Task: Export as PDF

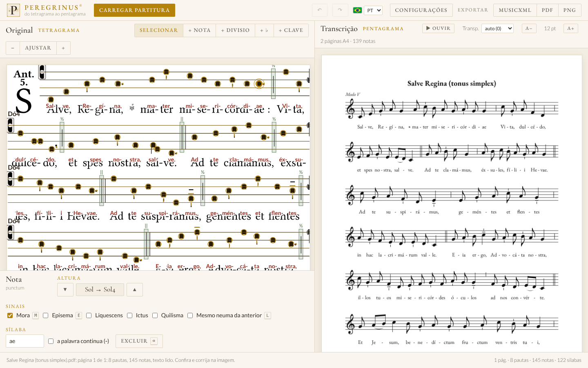Action: tap(547, 10)
